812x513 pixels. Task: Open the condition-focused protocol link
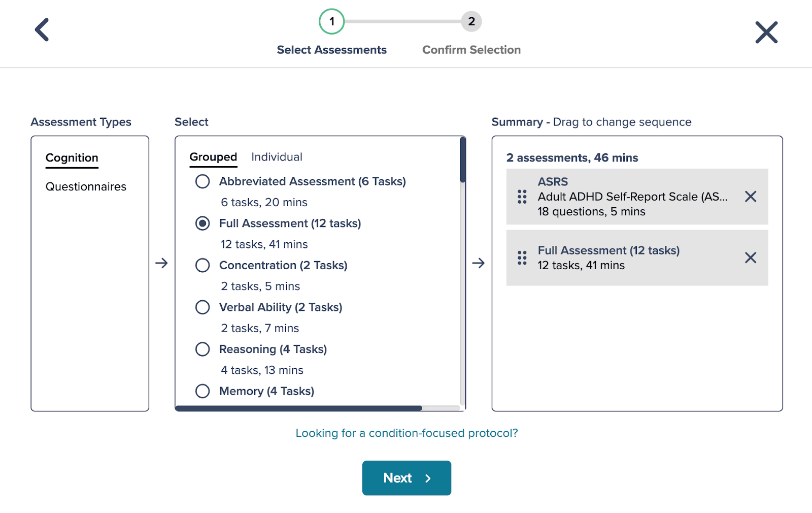pos(406,433)
